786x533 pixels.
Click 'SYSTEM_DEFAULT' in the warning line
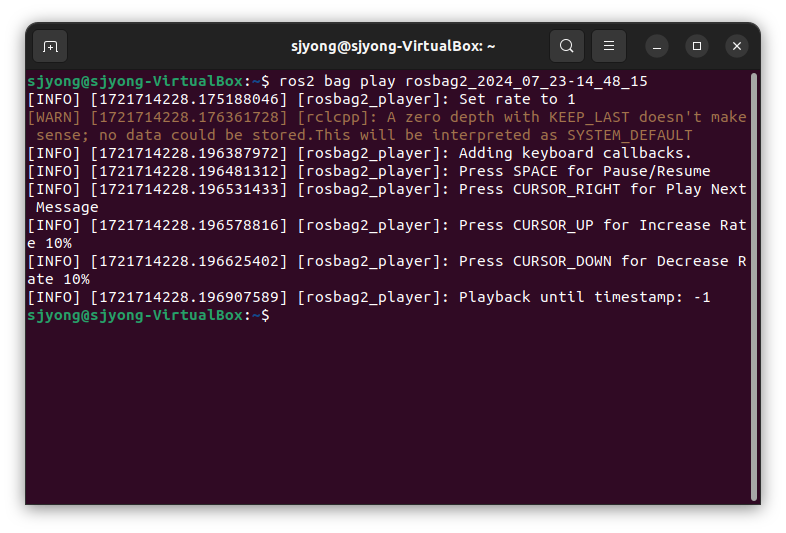pyautogui.click(x=630, y=135)
